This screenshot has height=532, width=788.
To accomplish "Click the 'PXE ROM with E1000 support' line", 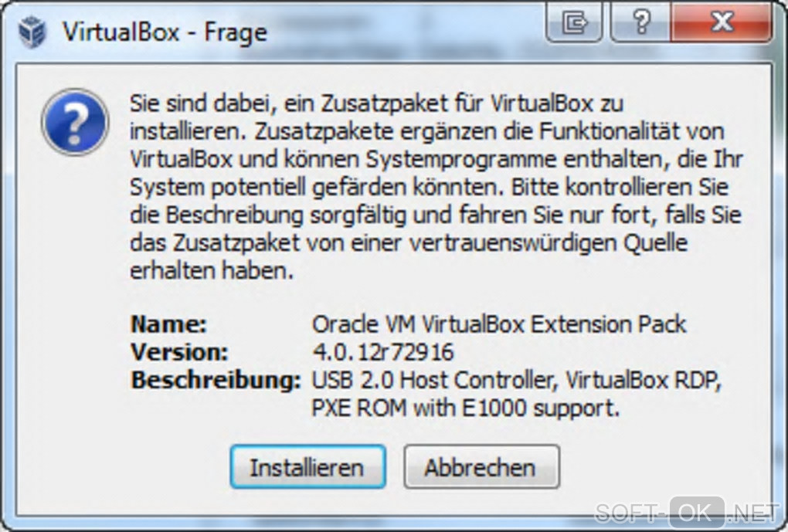I will 465,408.
